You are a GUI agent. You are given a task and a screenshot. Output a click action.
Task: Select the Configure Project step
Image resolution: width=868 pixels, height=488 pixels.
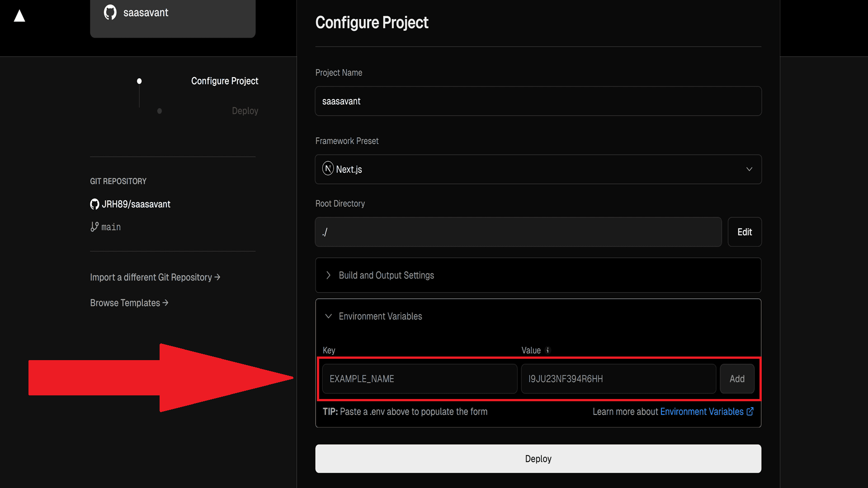pos(225,81)
